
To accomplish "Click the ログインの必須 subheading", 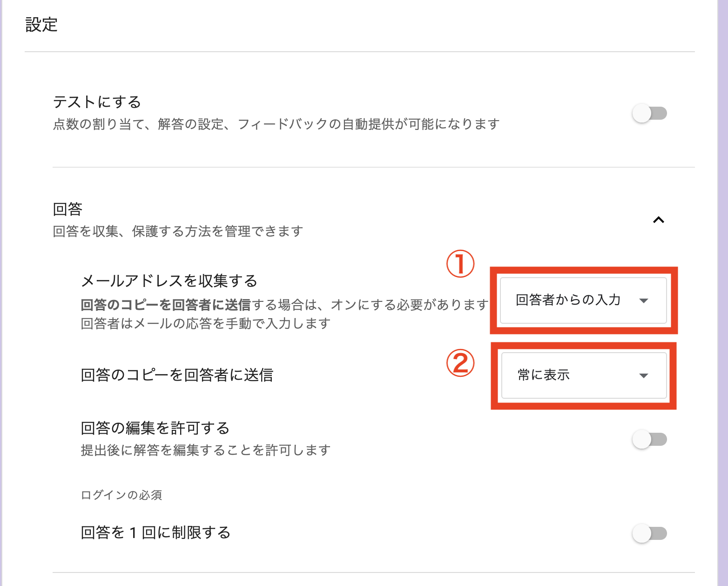I will coord(121,495).
